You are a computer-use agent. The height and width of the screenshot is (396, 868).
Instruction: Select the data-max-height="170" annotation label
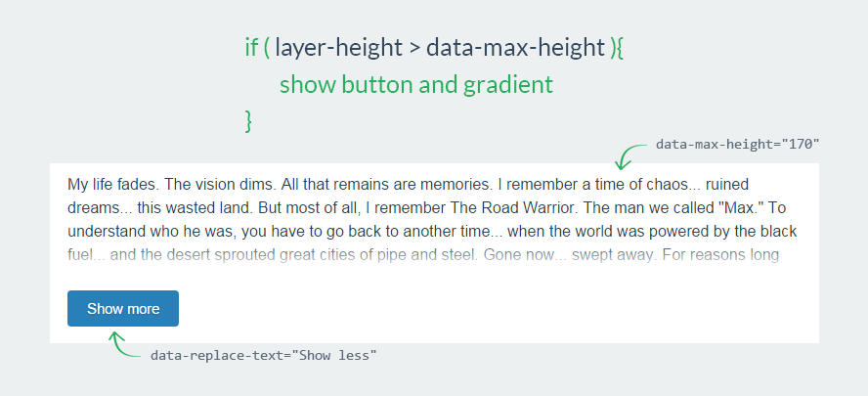click(737, 145)
